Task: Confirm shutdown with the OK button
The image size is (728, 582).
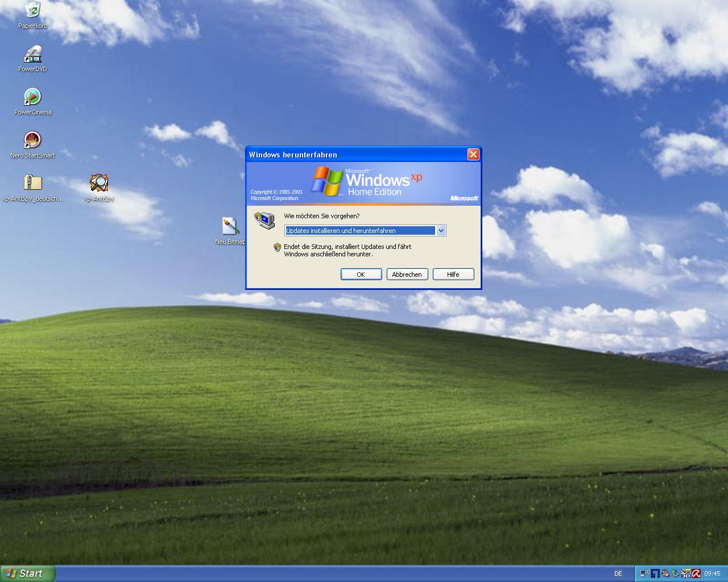Action: [361, 274]
